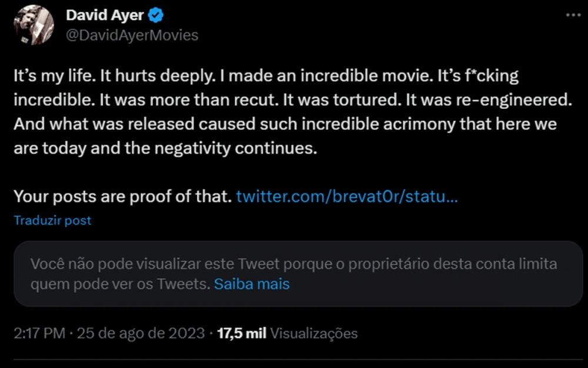Click Traduzir post to translate
Viewport: 588px width, 368px height.
click(52, 221)
